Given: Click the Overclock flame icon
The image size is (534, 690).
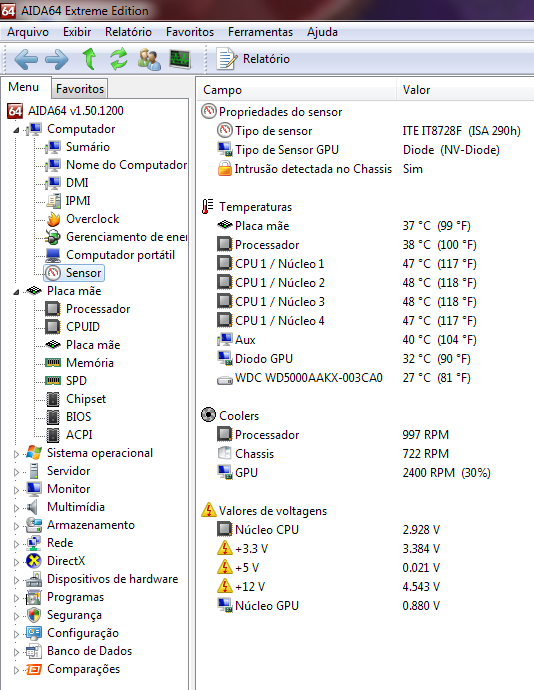Looking at the screenshot, I should (x=53, y=219).
